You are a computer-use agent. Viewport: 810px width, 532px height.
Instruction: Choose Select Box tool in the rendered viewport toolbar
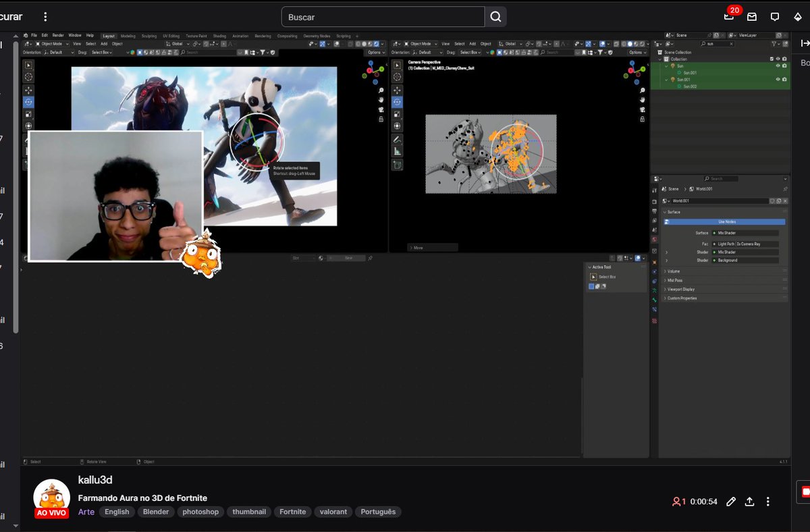pyautogui.click(x=28, y=65)
